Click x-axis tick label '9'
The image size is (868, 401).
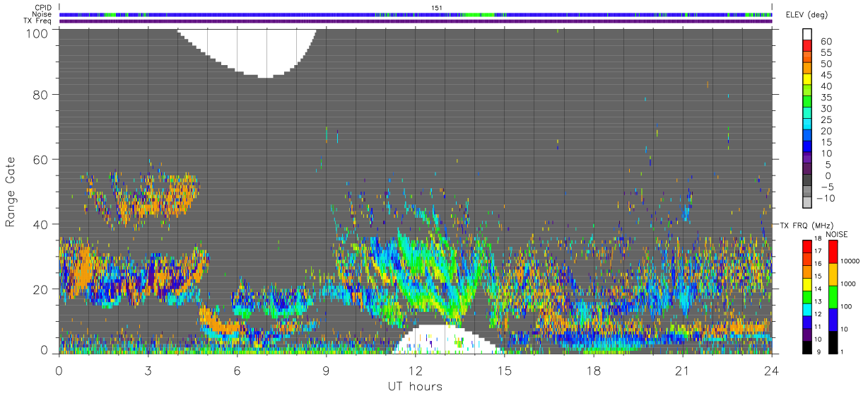(x=326, y=371)
